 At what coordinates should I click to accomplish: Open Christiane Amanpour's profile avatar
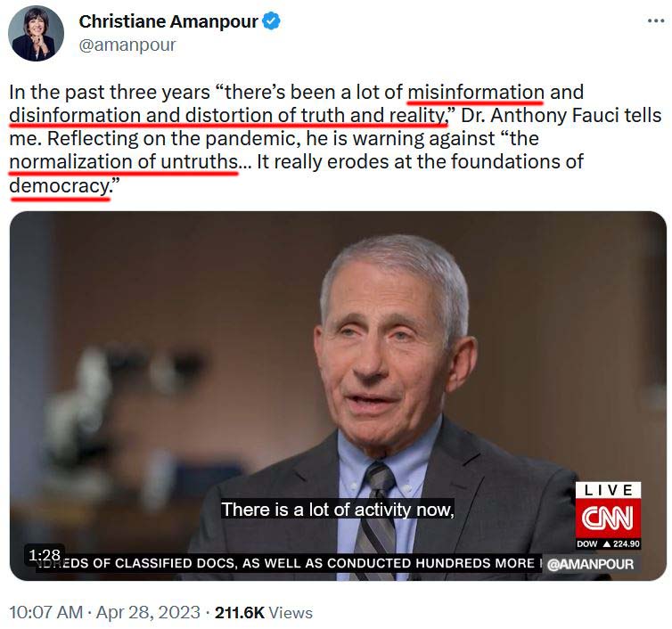(36, 34)
